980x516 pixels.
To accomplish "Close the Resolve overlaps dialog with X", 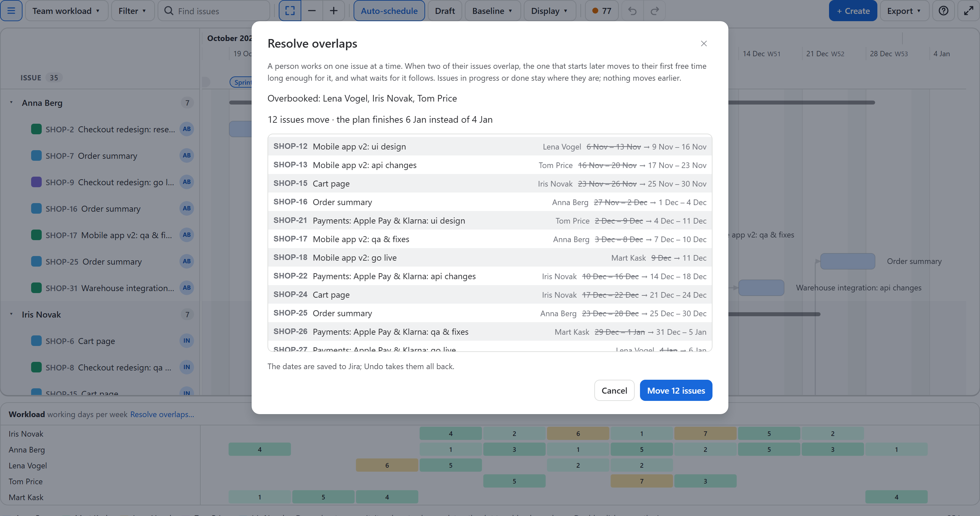I will click(704, 44).
